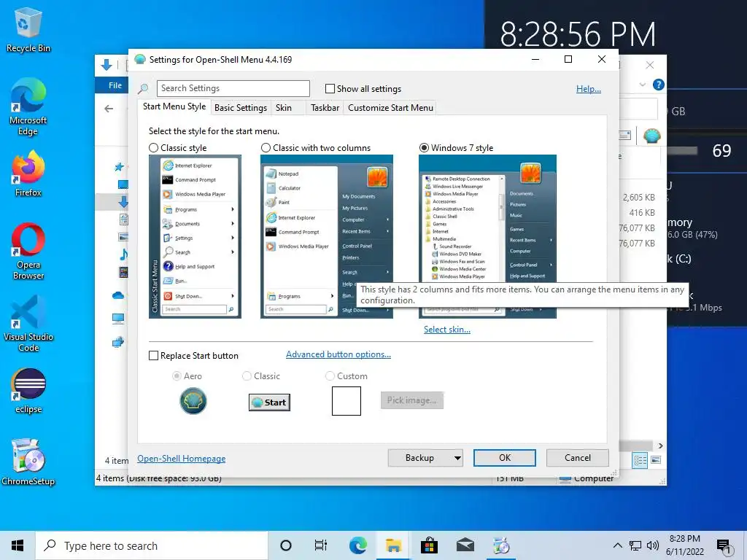
Task: Click the Explorer help question mark icon
Action: tap(659, 85)
